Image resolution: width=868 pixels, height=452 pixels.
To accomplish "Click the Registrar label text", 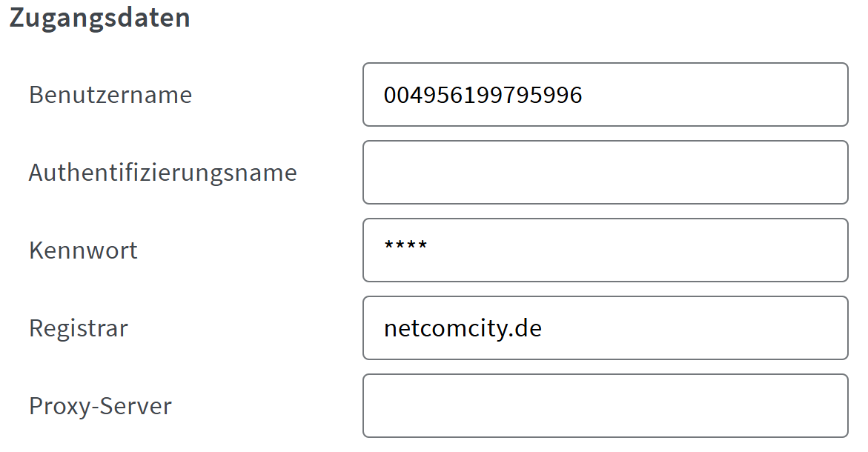I will [79, 328].
